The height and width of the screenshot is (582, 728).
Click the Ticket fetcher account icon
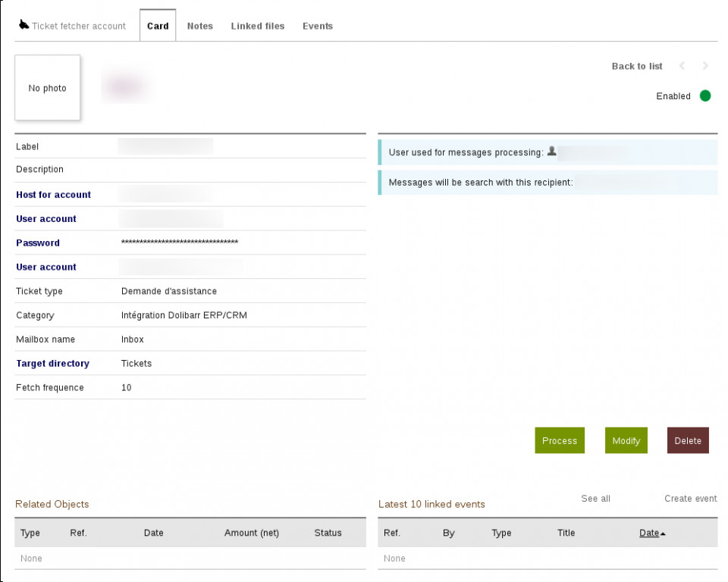(x=24, y=24)
